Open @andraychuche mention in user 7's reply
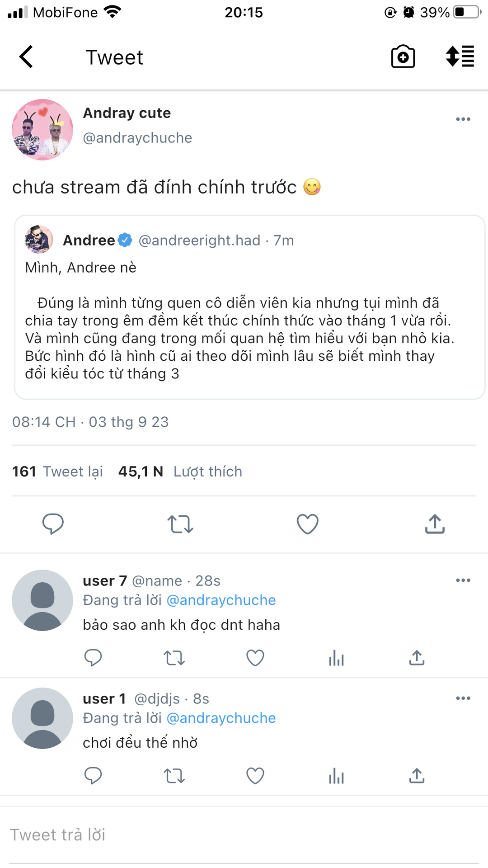 [221, 600]
